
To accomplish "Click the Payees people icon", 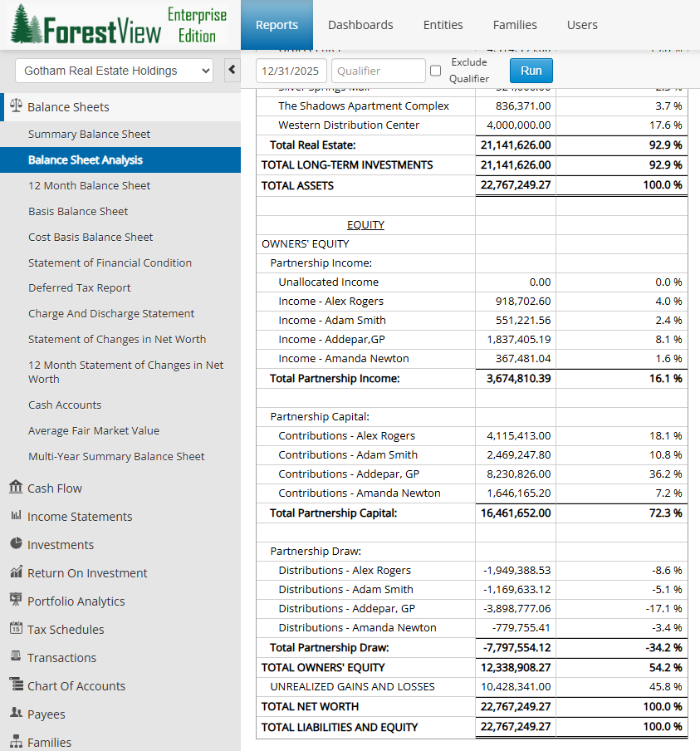I will tap(16, 714).
